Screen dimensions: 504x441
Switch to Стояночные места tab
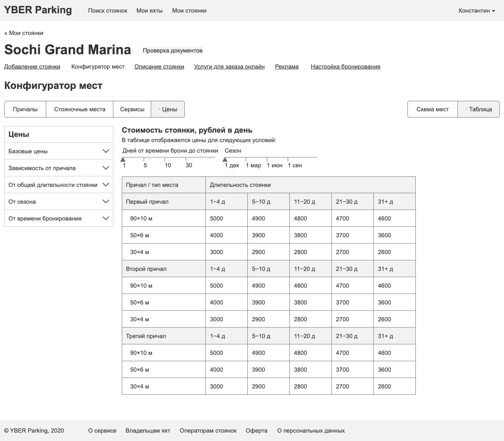pos(79,109)
